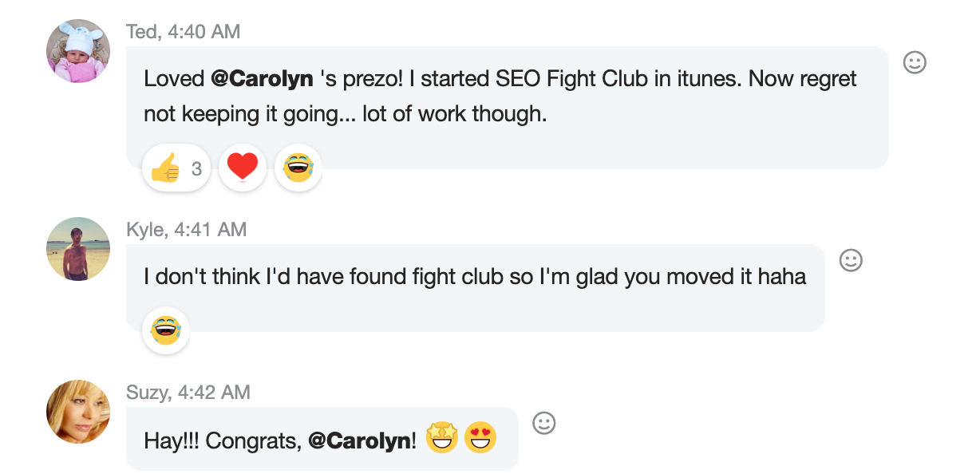Click the @Carolyn mention in Ted's message
Viewport: 980px width, 474px height.
(x=261, y=79)
